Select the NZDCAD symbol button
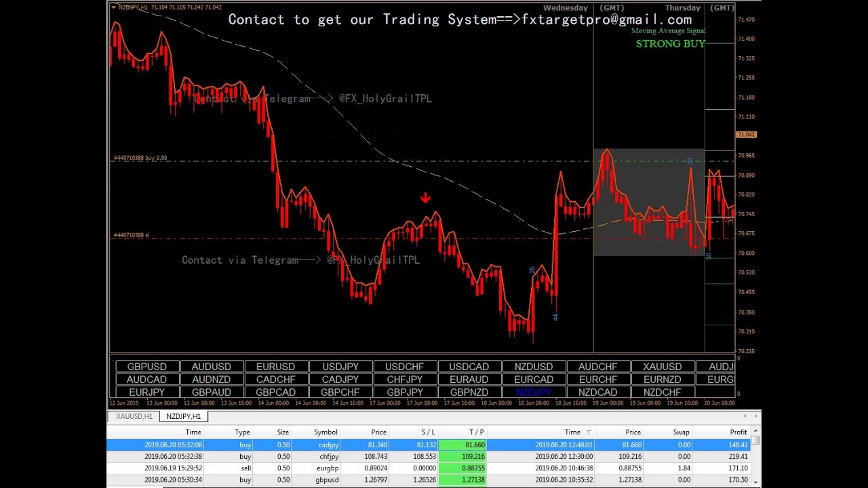Screen dimensions: 868x488 click(597, 392)
